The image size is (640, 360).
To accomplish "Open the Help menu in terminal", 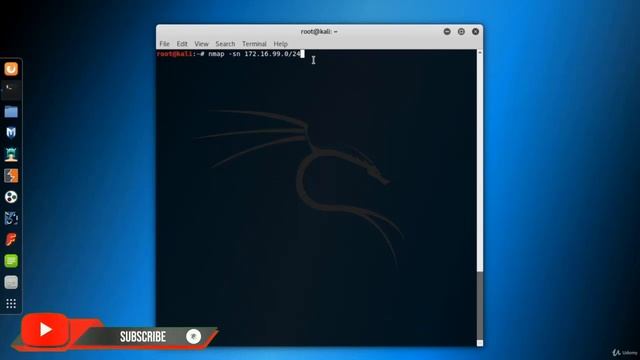I will [280, 44].
